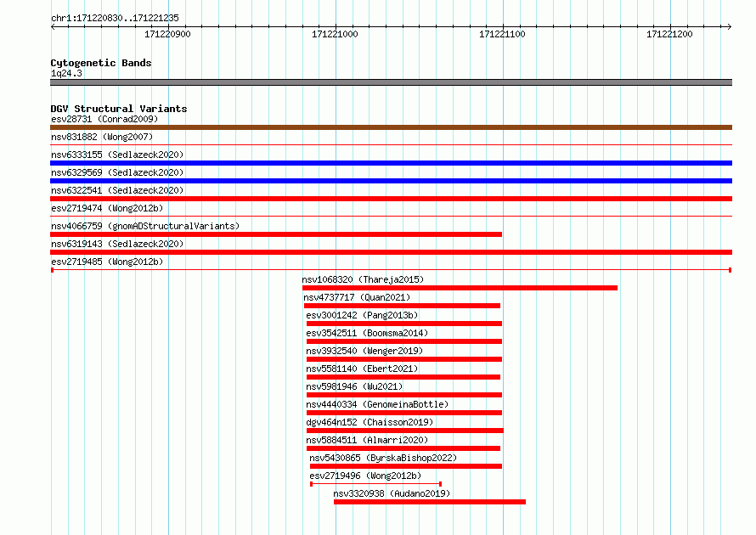The height and width of the screenshot is (535, 756).
Task: Click red bar under nsv5581140
Action: (x=403, y=377)
